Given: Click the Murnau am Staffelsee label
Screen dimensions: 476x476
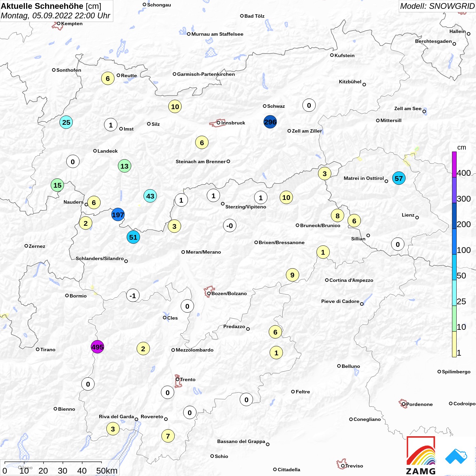Looking at the screenshot, I should (217, 34).
